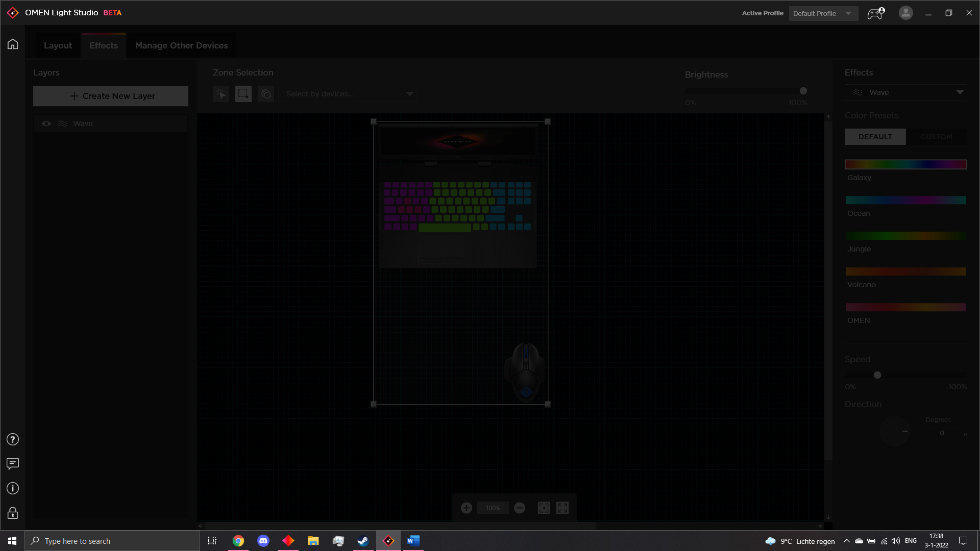Screen dimensions: 980x551
Task: Open the feedback comments panel
Action: pyautogui.click(x=12, y=464)
